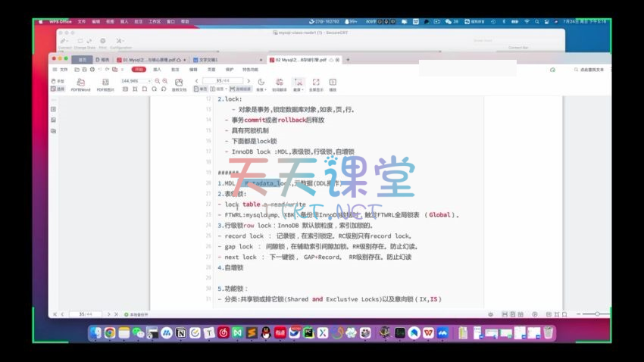Image resolution: width=644 pixels, height=362 pixels.
Task: Click the zoom in magnifier icon
Action: point(164,80)
